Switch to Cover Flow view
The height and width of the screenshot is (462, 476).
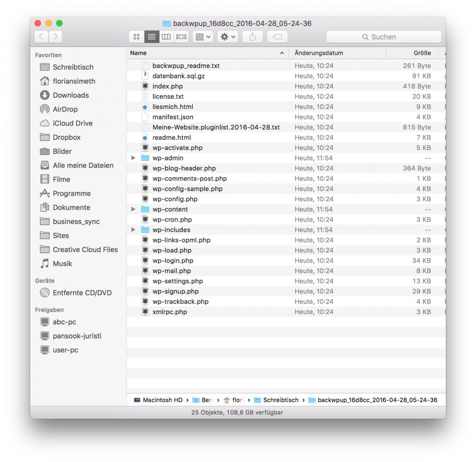(x=181, y=37)
